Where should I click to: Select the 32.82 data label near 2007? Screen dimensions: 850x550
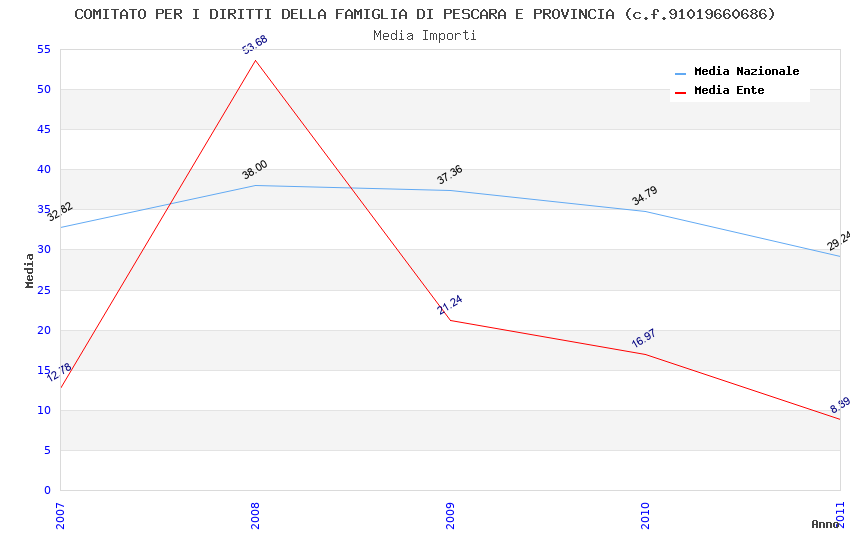60,211
